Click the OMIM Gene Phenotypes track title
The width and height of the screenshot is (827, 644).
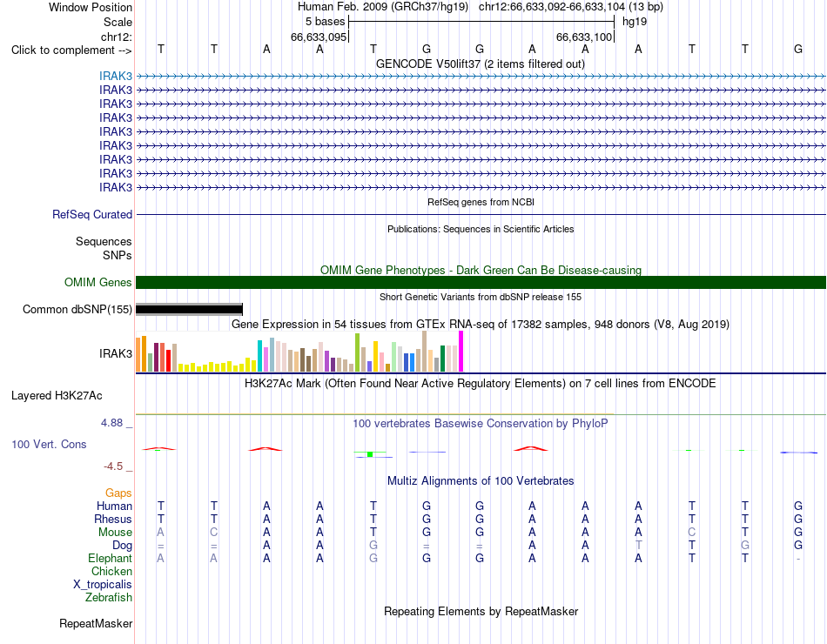pyautogui.click(x=481, y=271)
